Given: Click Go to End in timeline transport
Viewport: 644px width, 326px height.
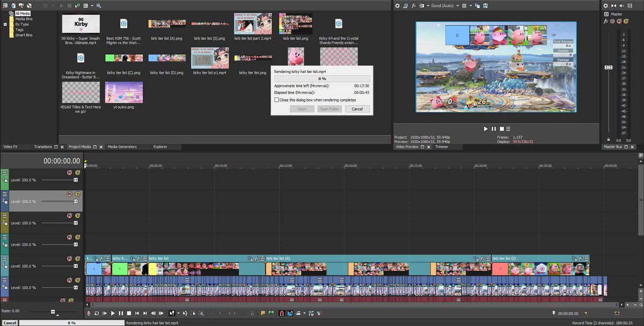Looking at the screenshot, I should coord(145,313).
